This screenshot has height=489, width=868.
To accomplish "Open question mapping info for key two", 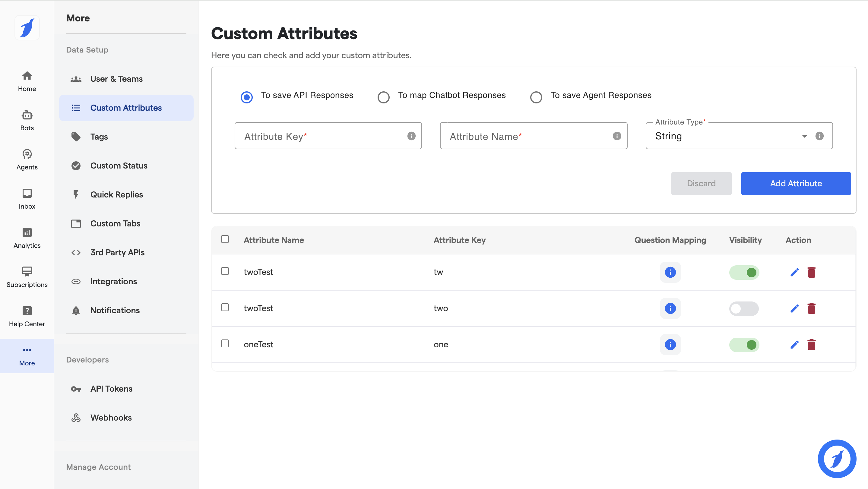I will pyautogui.click(x=670, y=308).
